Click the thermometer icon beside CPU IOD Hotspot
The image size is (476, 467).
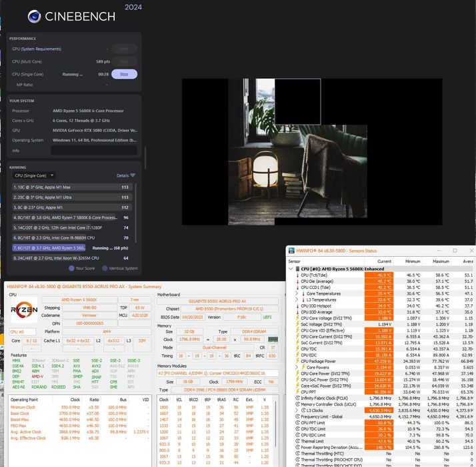pos(297,306)
